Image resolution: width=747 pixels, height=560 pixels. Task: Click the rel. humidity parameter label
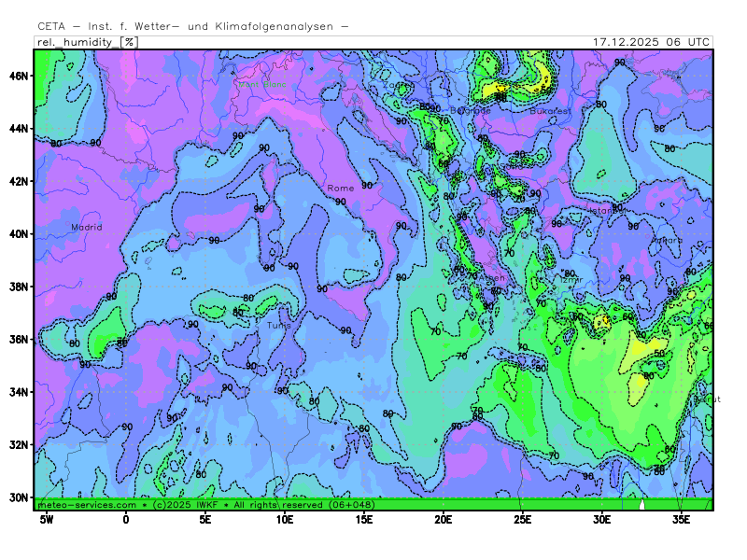coord(77,42)
